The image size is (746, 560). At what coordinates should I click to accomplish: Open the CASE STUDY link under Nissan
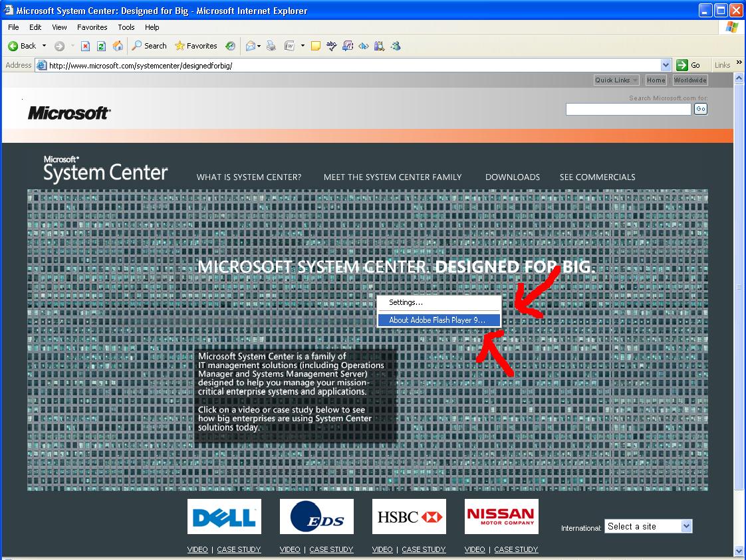516,549
